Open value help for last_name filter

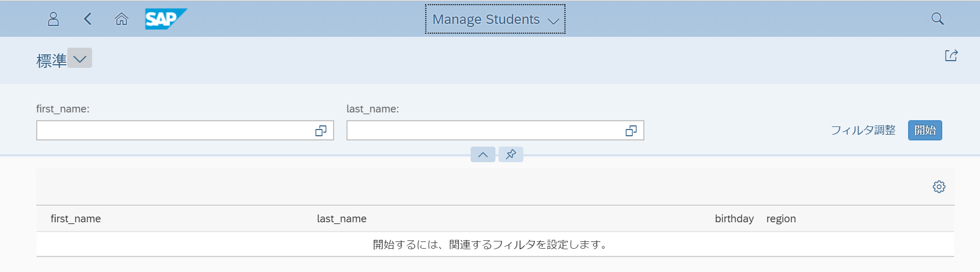tap(631, 131)
